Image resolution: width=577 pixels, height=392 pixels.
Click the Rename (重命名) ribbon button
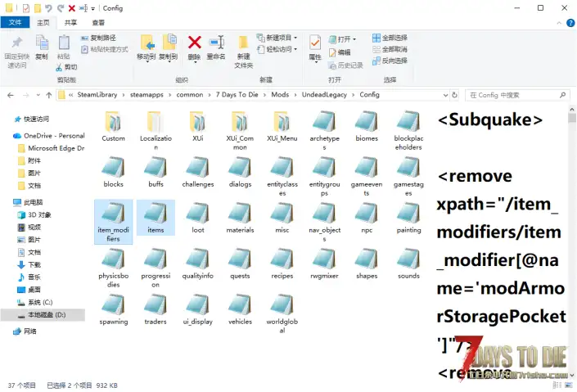216,47
